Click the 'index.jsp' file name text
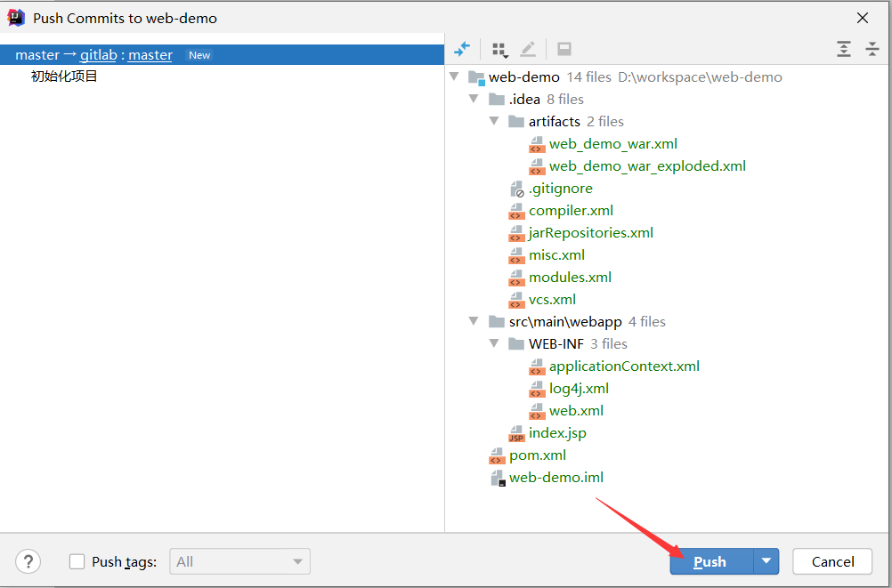 click(x=557, y=433)
